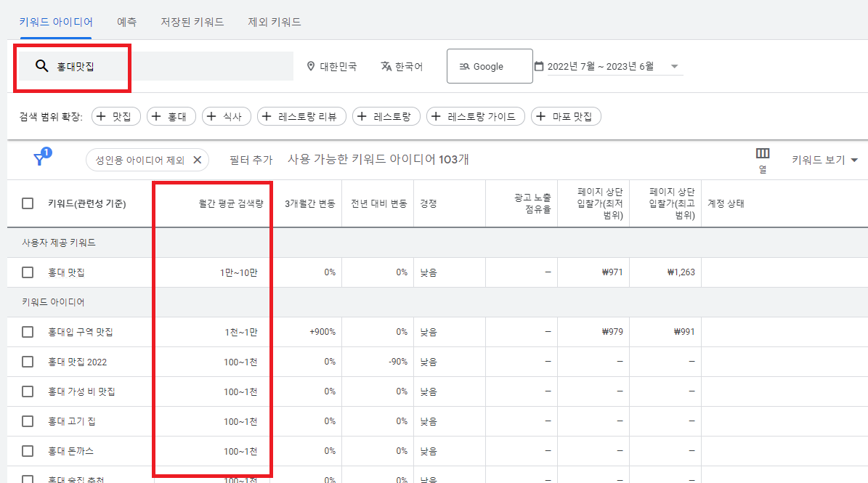Click the calendar icon by date range
This screenshot has height=483, width=868.
pos(539,66)
